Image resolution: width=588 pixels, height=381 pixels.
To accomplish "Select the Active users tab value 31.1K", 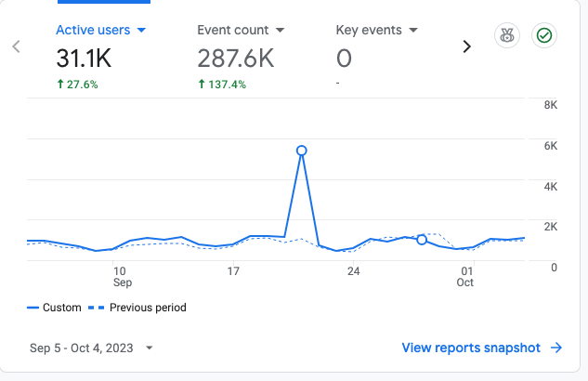I will [84, 59].
